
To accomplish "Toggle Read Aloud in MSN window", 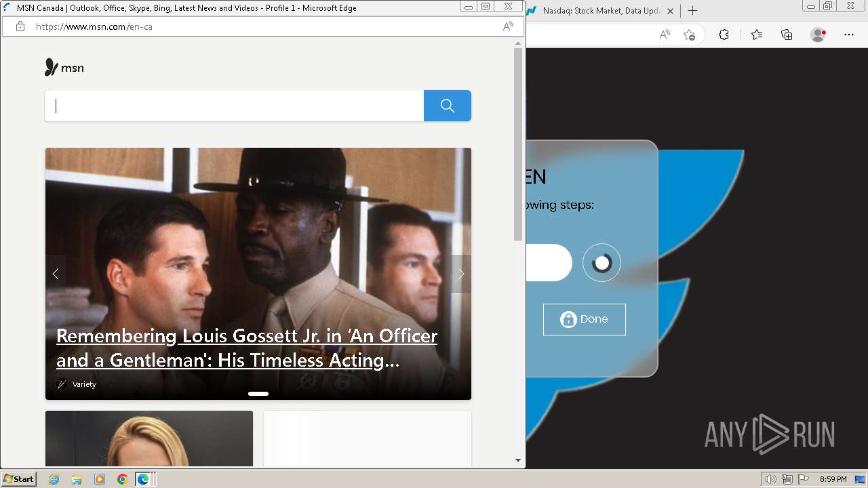I will [508, 26].
